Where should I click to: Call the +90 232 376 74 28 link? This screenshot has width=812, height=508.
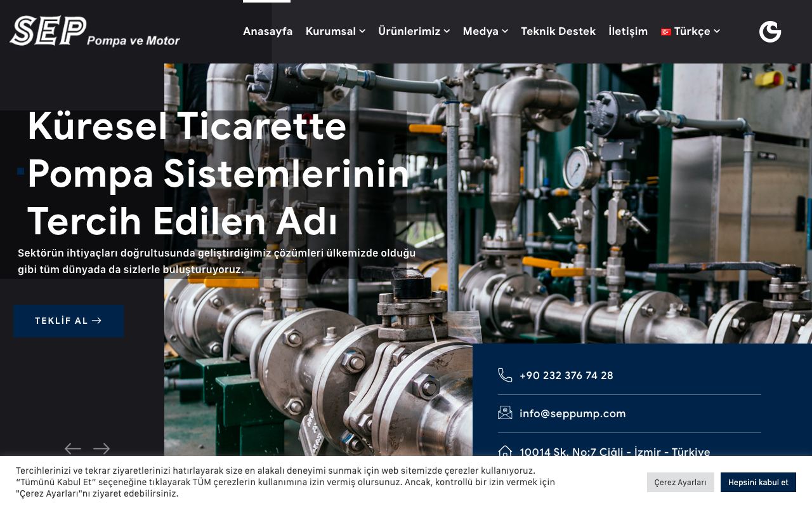tap(566, 375)
